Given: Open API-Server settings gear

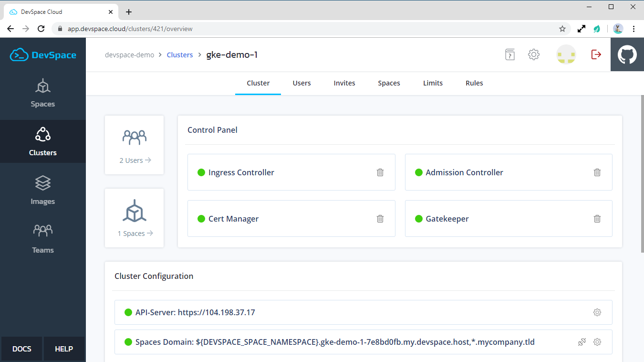Looking at the screenshot, I should pos(597,312).
